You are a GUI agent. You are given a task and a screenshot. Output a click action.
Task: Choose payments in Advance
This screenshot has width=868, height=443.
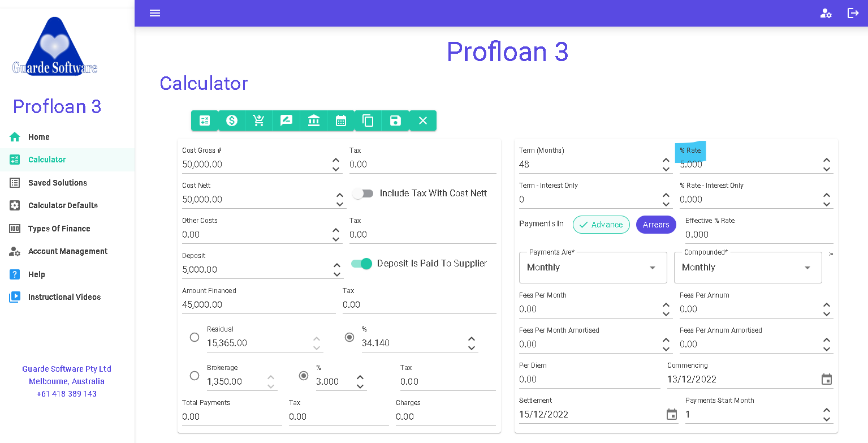coord(601,225)
